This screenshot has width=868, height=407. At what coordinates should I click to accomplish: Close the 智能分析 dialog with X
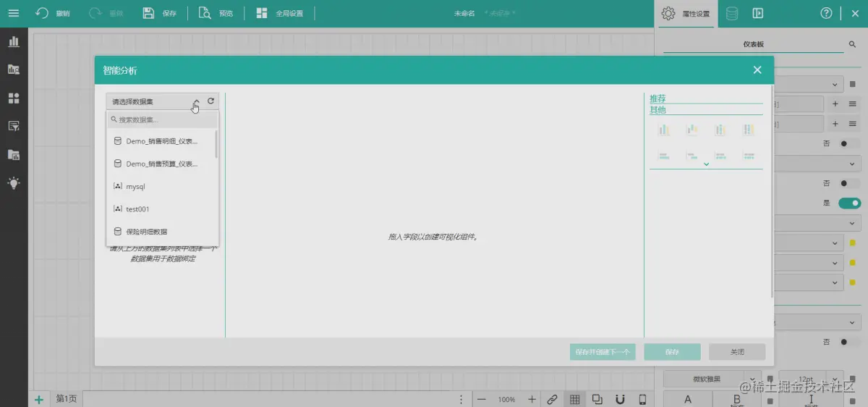click(x=757, y=70)
